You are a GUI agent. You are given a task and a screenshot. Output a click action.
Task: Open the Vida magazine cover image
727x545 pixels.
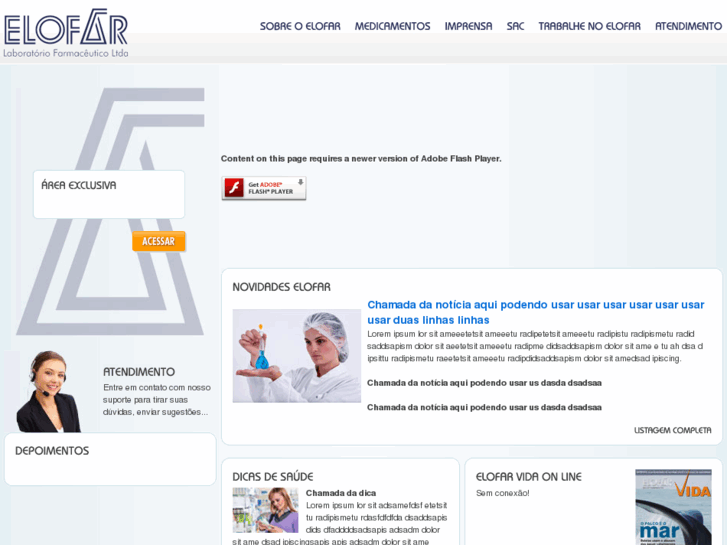[673, 507]
